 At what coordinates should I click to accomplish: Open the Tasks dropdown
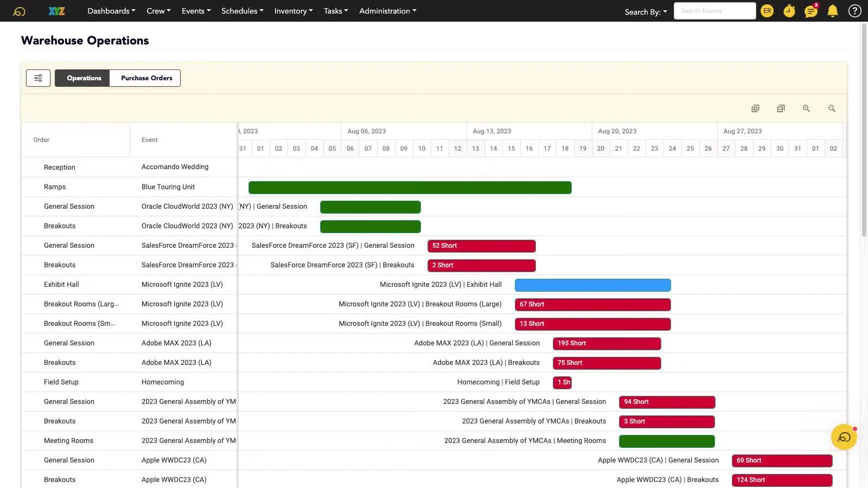[336, 11]
